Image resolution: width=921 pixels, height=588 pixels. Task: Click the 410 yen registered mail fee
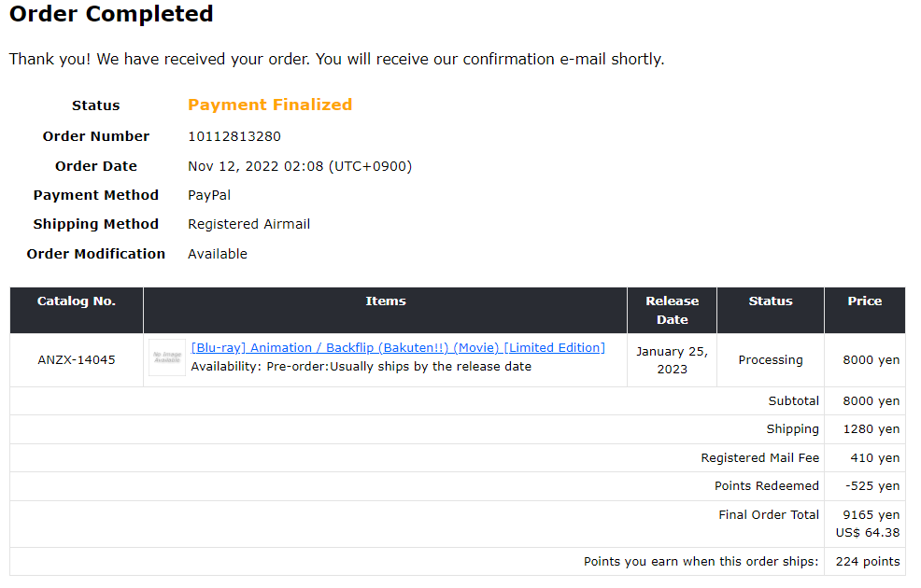[875, 458]
